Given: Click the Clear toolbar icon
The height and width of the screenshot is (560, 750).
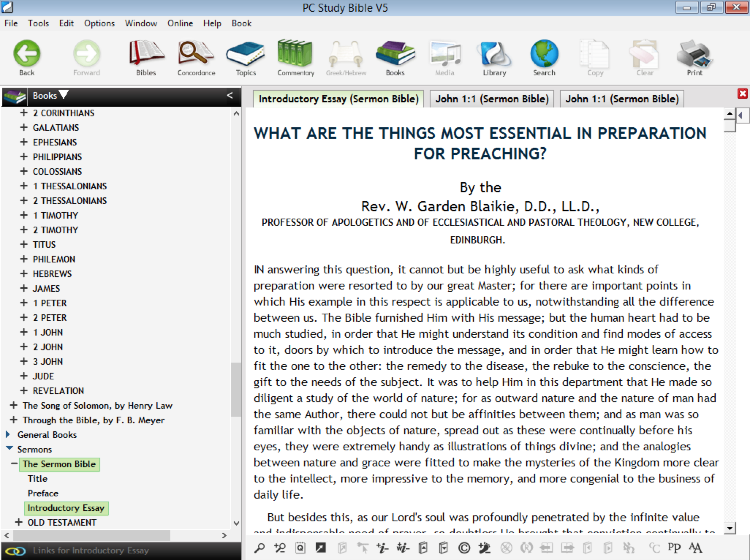Looking at the screenshot, I should [644, 58].
